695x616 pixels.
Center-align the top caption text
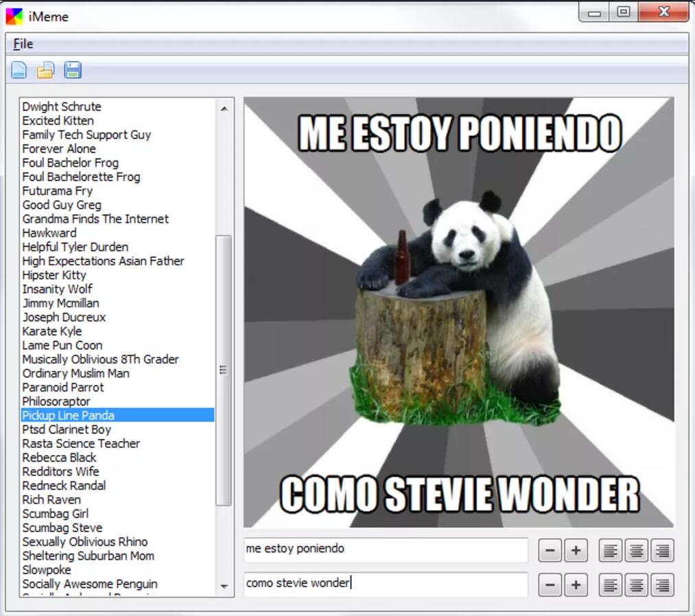click(637, 550)
